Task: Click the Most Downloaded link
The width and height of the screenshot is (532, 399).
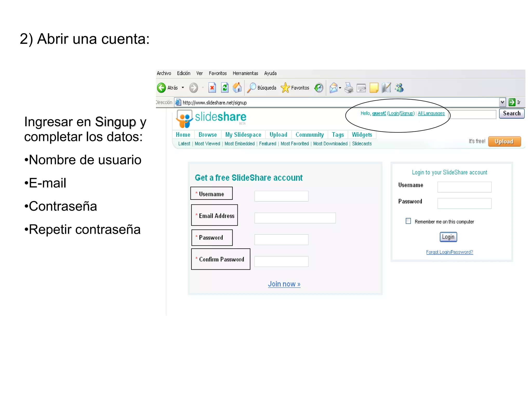Action: tap(330, 144)
